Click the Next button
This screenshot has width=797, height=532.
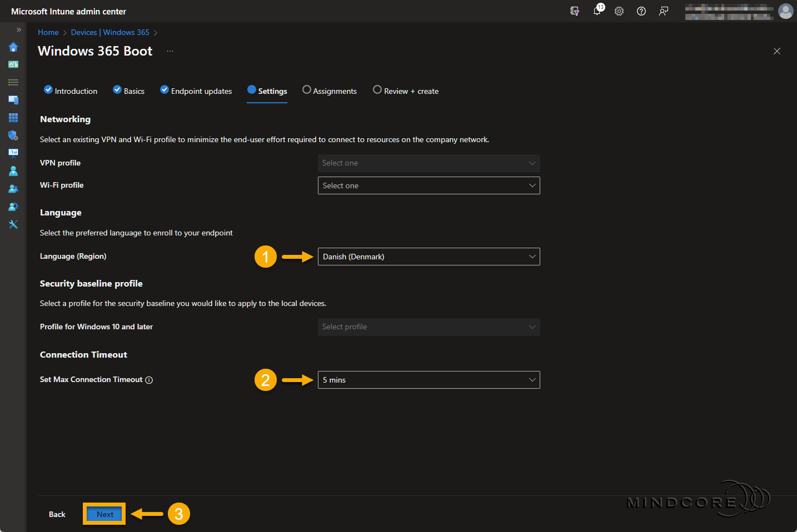coord(104,514)
